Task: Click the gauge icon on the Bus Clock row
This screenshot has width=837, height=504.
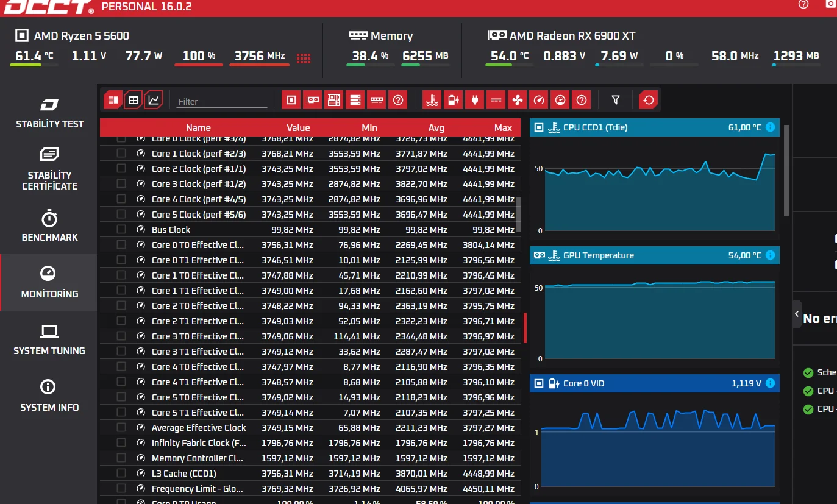Action: click(141, 230)
